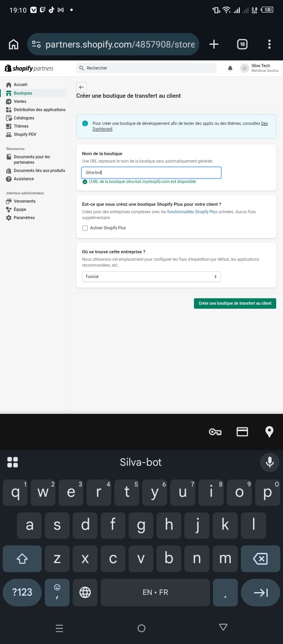283x644 pixels.
Task: Tap the address location pin icon
Action: tap(269, 432)
